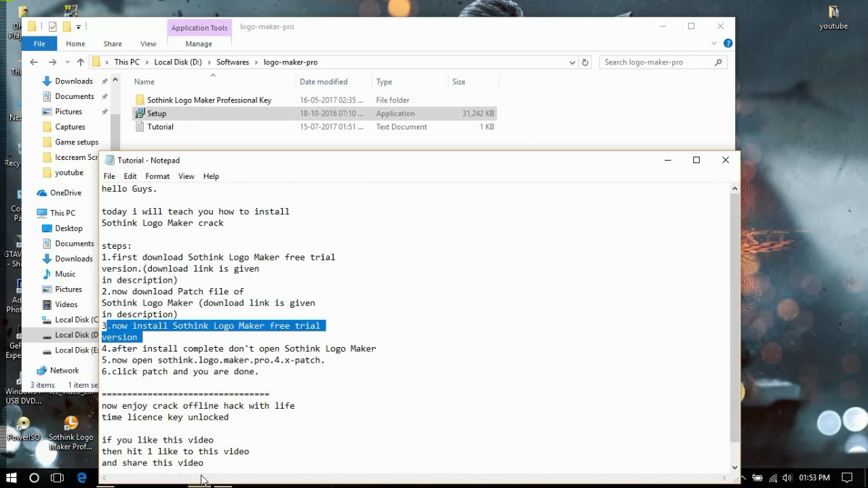Select the Game setups folder in sidebar
The image size is (868, 488).
pyautogui.click(x=77, y=142)
